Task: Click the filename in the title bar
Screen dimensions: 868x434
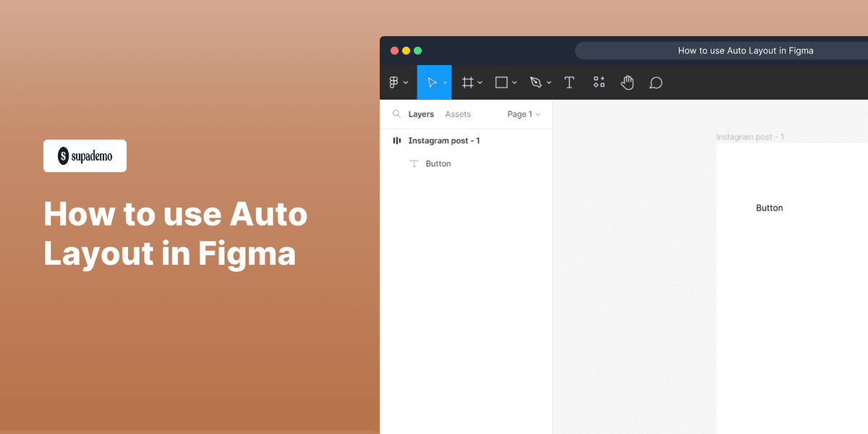Action: (x=746, y=50)
